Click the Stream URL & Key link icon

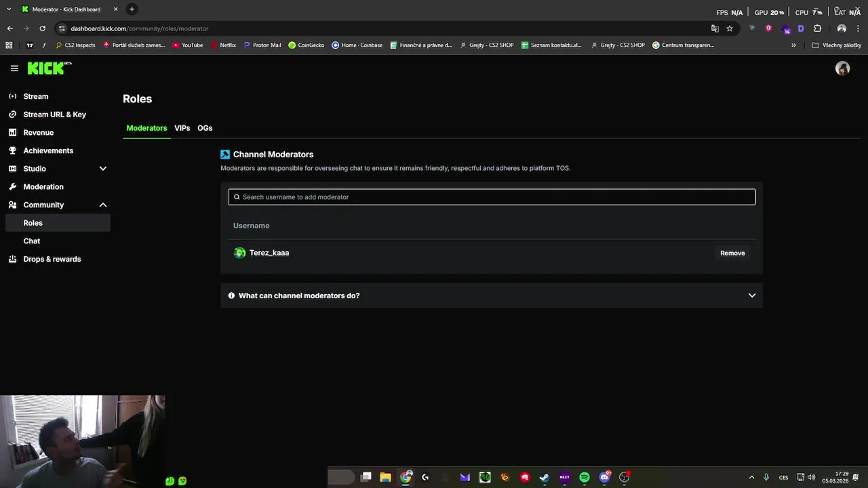pos(12,115)
